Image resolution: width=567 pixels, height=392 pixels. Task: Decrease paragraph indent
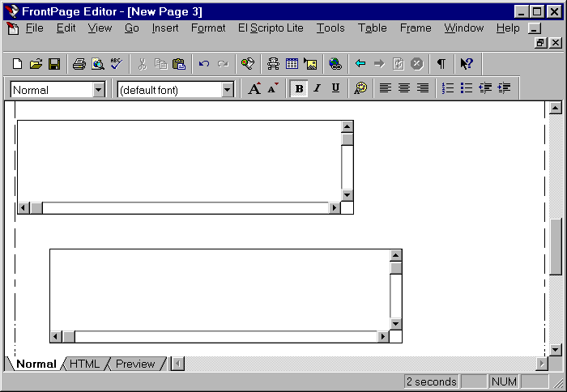pos(485,87)
